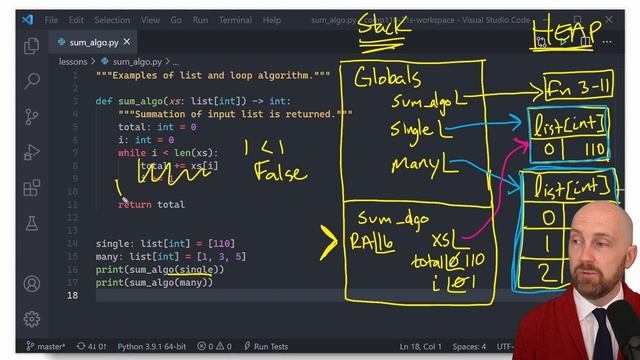Open the Source Control view
Image resolution: width=640 pixels, height=360 pixels.
(31, 117)
